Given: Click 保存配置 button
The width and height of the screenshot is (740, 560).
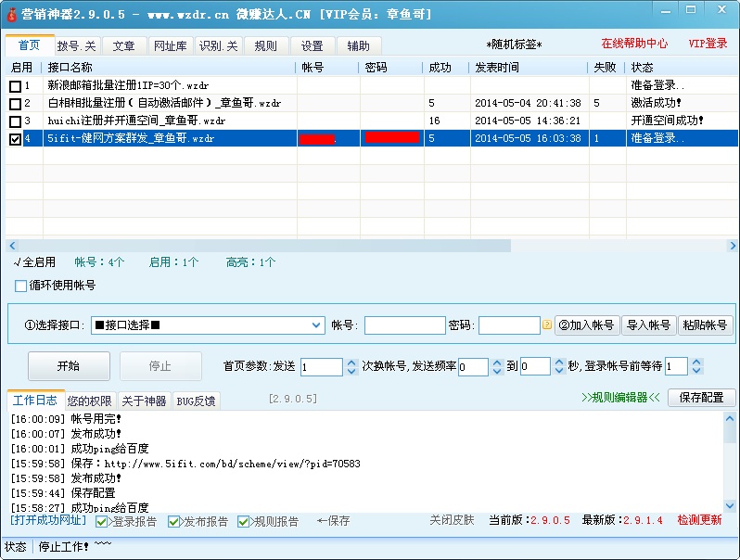Looking at the screenshot, I should point(701,398).
